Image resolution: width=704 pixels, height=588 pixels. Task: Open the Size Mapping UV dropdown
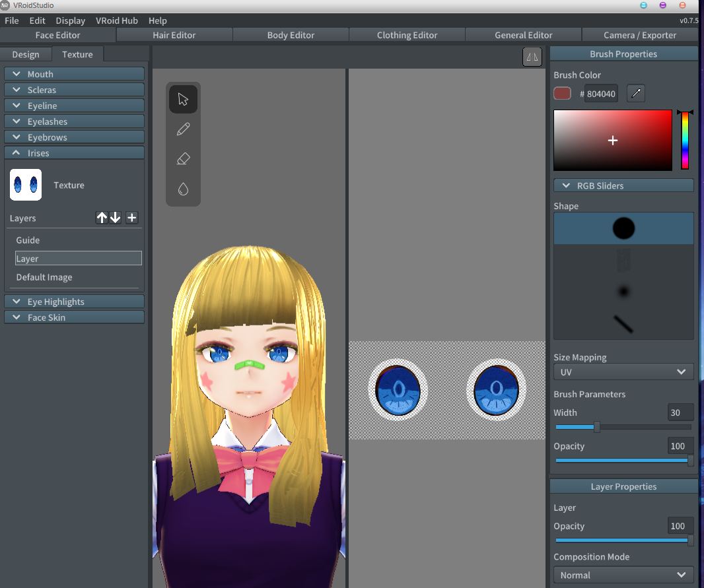pyautogui.click(x=623, y=372)
